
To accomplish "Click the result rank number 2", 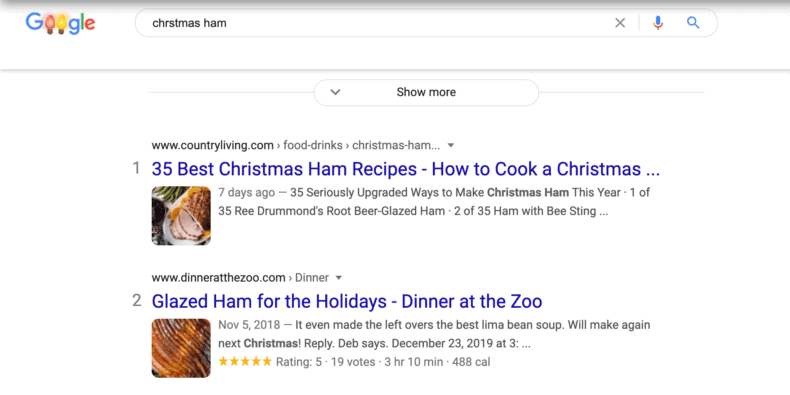I will coord(137,301).
